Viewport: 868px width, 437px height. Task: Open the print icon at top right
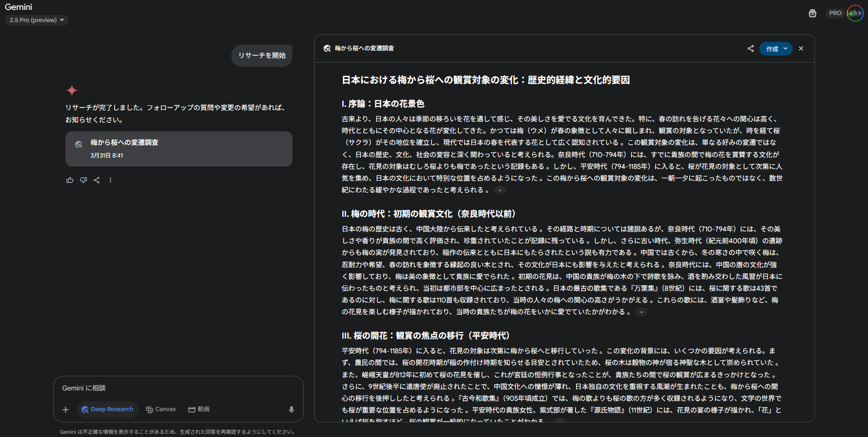(813, 14)
